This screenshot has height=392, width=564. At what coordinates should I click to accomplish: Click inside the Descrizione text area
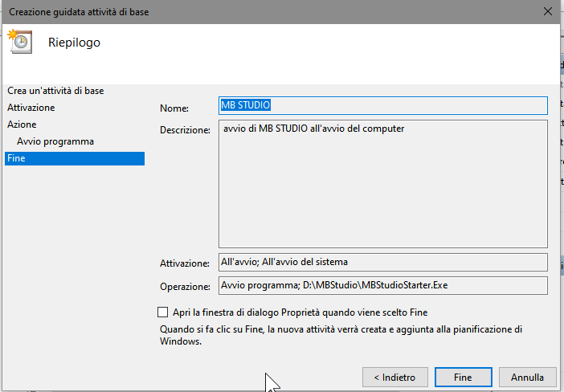383,184
